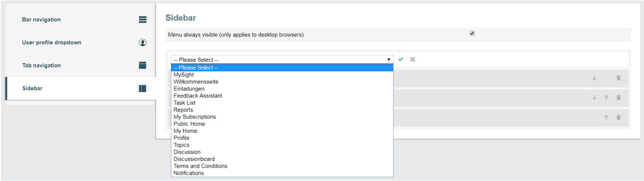Click the Tab navigation layout icon

coord(143,65)
